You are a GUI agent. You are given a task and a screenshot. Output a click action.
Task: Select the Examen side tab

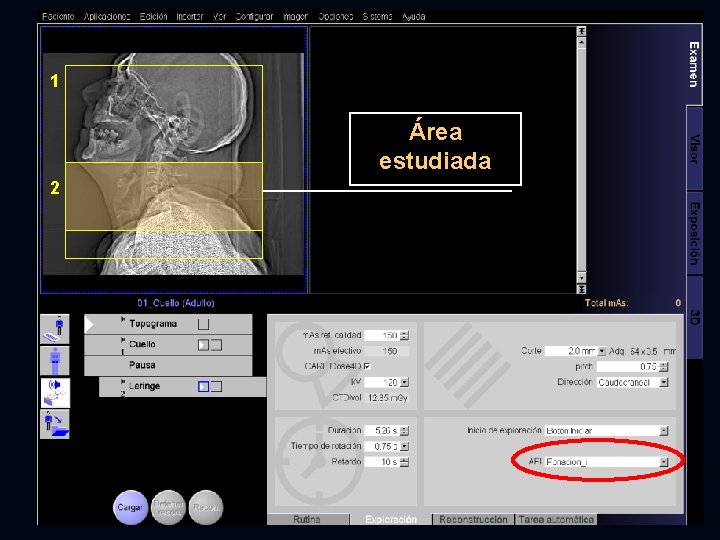click(x=694, y=65)
